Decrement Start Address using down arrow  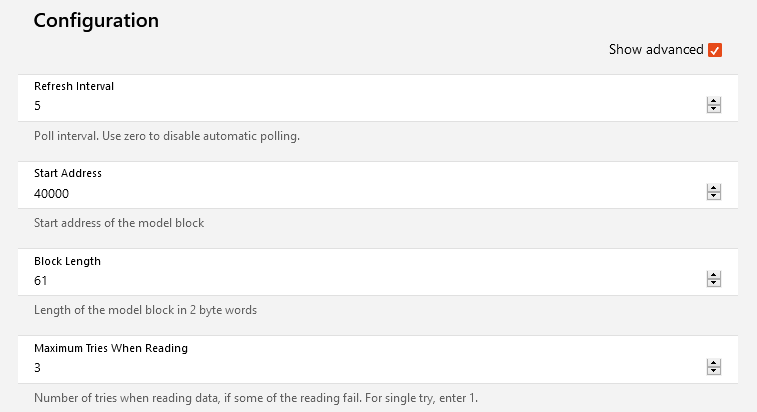[x=714, y=197]
